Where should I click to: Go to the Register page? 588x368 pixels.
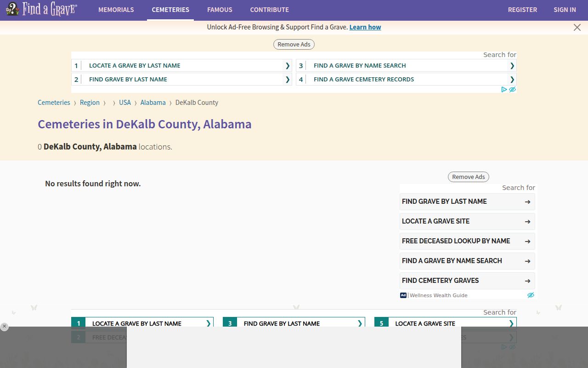point(522,10)
